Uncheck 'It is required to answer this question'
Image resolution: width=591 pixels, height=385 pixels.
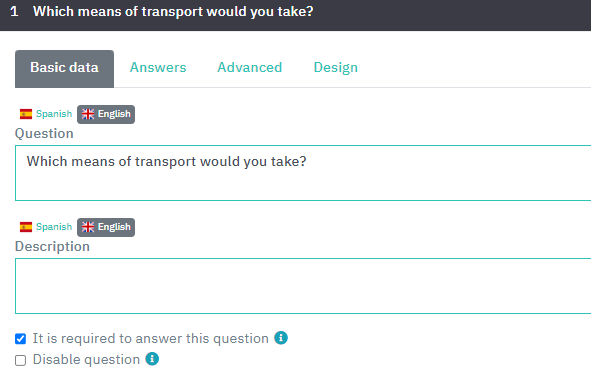(x=20, y=339)
